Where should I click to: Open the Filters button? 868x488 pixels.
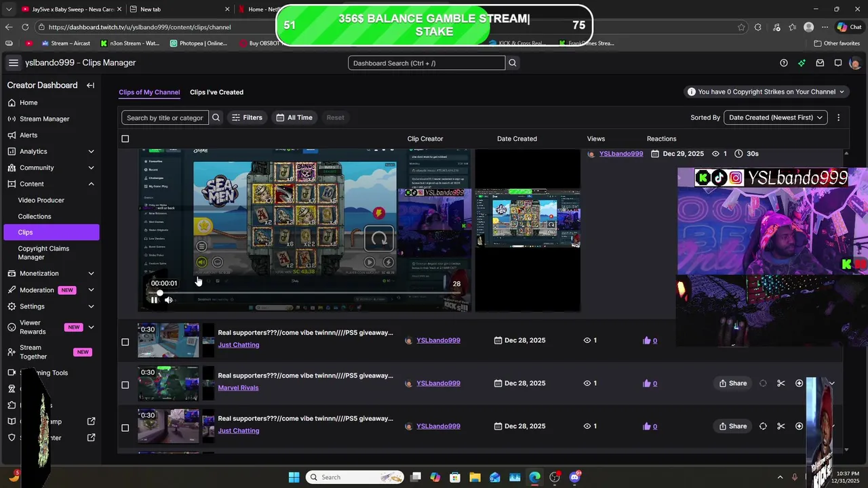pos(247,117)
